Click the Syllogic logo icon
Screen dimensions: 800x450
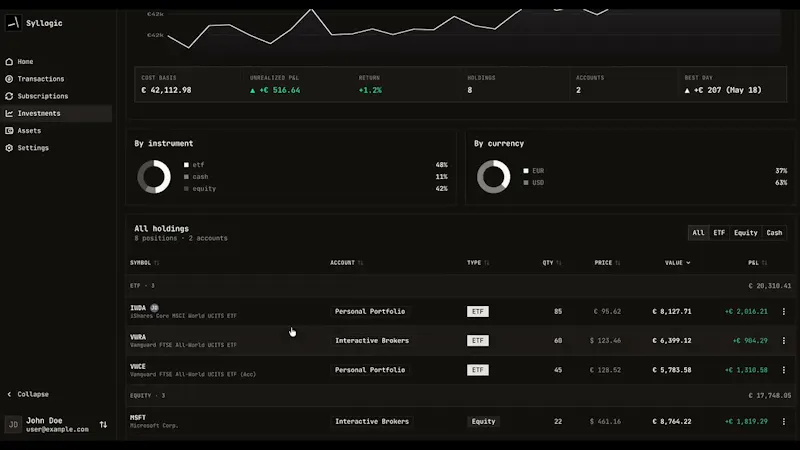pyautogui.click(x=13, y=23)
